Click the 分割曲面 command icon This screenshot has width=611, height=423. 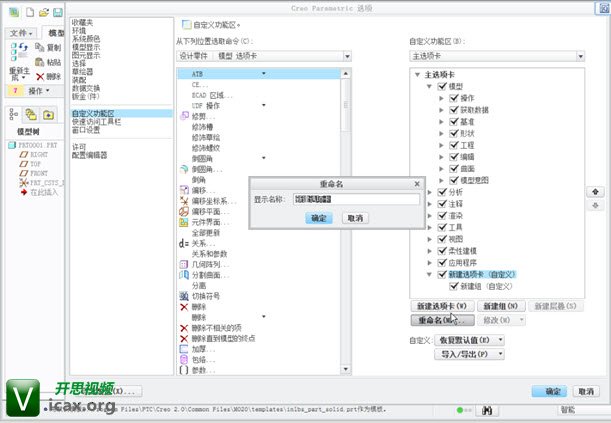(184, 275)
